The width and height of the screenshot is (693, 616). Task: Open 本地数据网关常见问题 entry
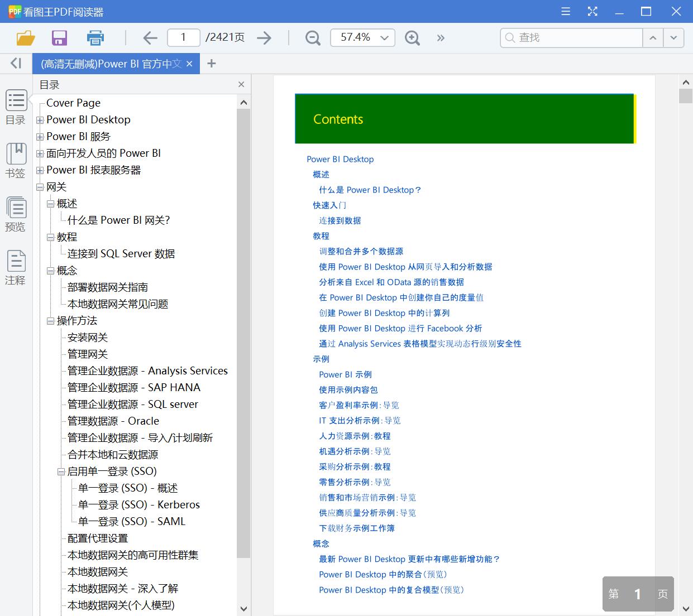(x=118, y=304)
